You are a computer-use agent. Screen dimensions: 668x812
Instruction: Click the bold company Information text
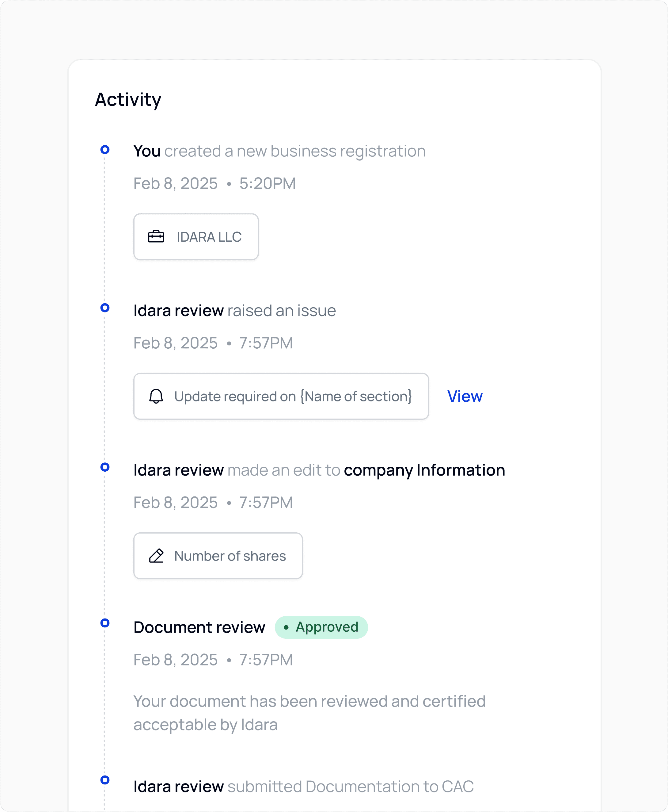coord(424,470)
